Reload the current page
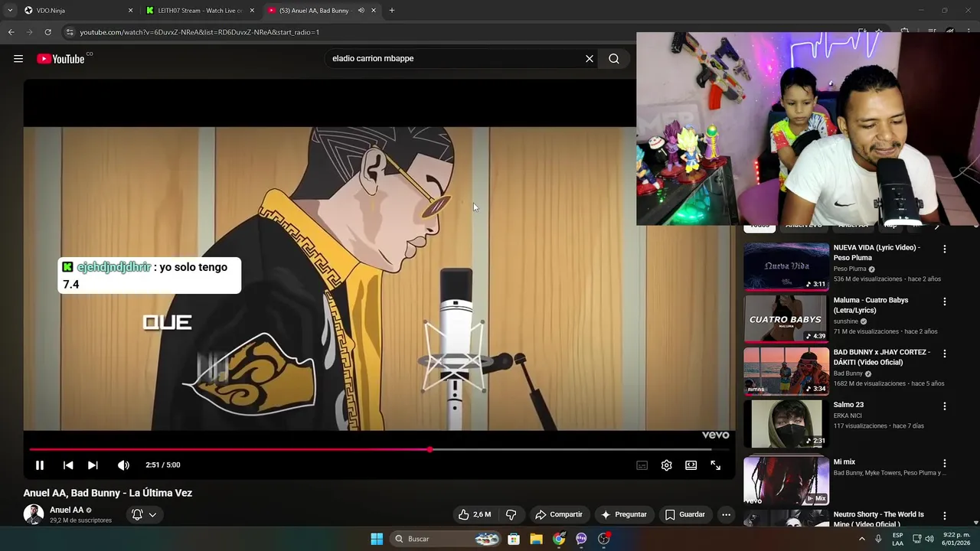This screenshot has height=551, width=980. click(47, 32)
